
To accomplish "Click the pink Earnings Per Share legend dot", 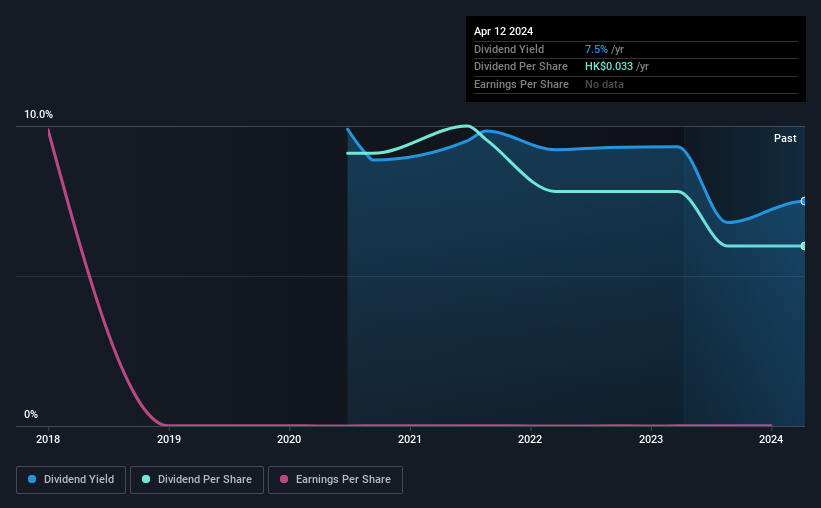I will (284, 479).
